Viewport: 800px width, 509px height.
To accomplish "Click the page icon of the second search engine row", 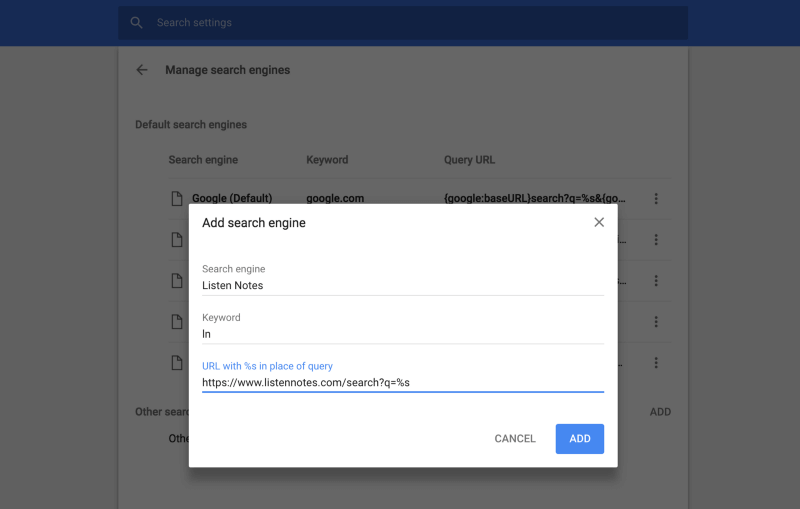I will tap(177, 240).
